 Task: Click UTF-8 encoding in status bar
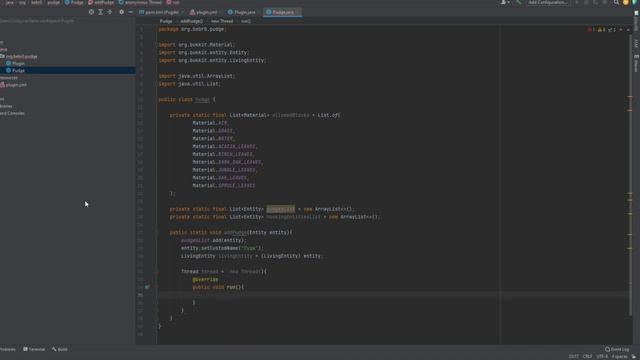[x=602, y=356]
